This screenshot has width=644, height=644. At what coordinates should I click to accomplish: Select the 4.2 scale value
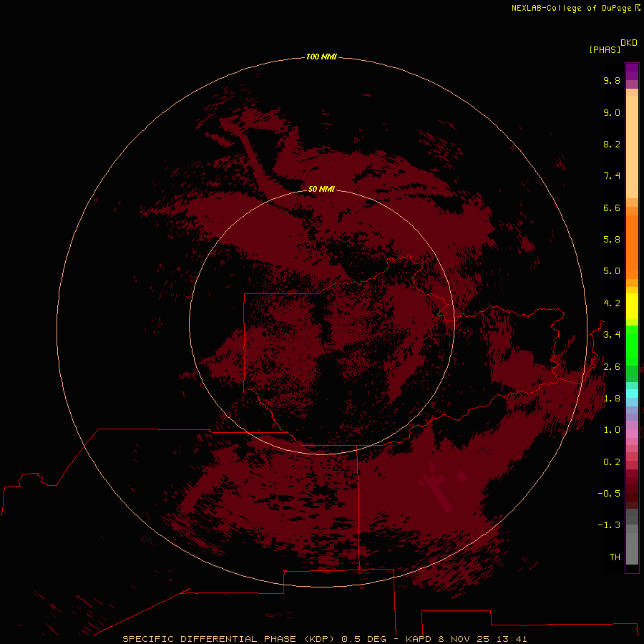(x=612, y=303)
